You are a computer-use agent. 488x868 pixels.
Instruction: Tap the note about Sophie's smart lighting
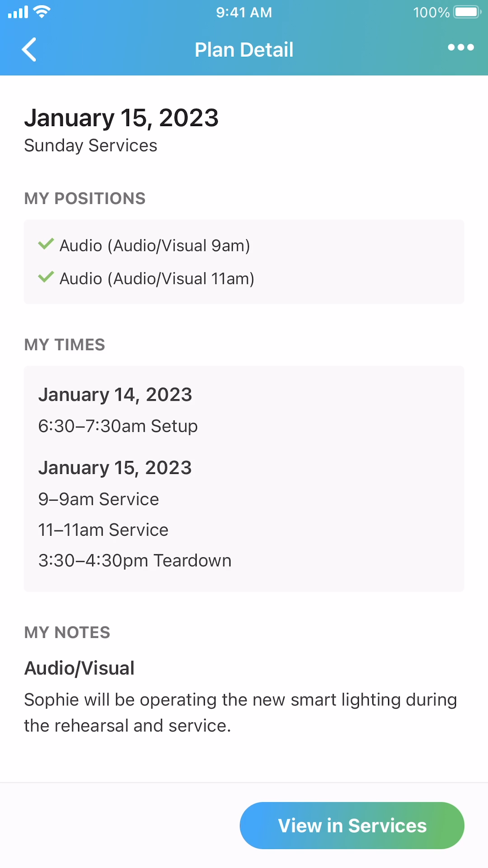240,712
